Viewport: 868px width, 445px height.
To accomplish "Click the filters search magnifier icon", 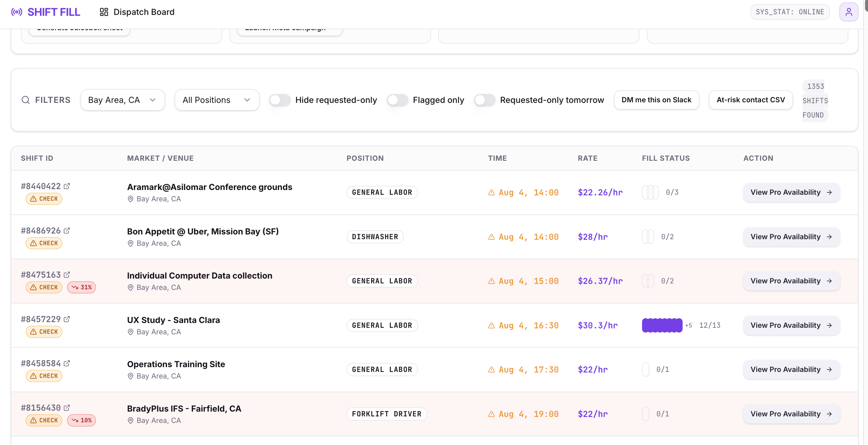I will click(x=26, y=100).
